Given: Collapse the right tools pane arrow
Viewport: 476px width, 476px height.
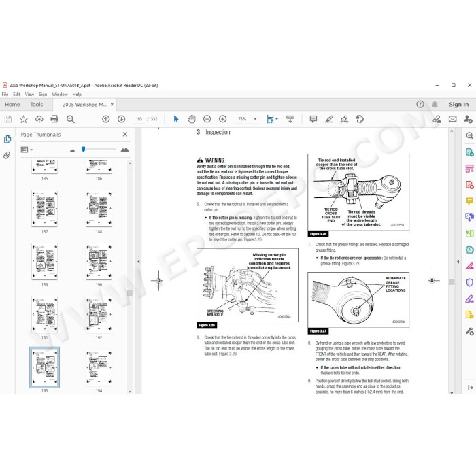Looking at the screenshot, I should (458, 261).
